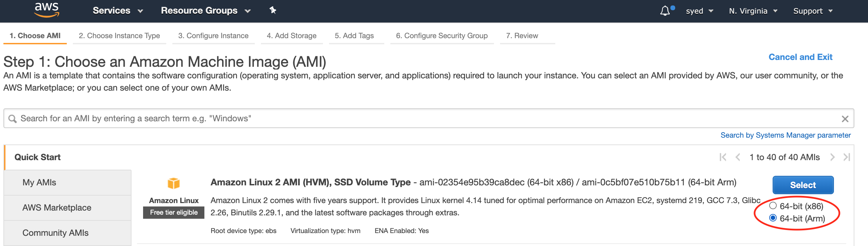This screenshot has width=868, height=246.
Task: Click 'Root device type: ebs' text
Action: pyautogui.click(x=244, y=231)
